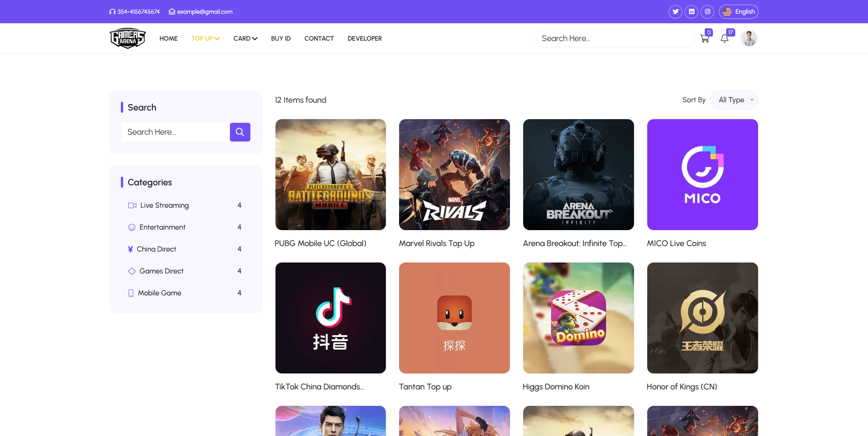Expand the TOP UP dropdown menu
The width and height of the screenshot is (868, 436).
coord(205,38)
